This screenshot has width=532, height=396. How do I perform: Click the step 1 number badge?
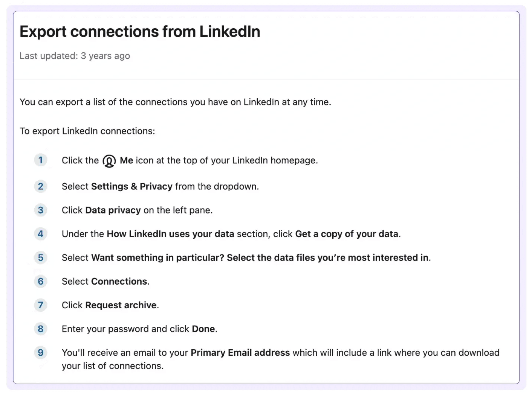pyautogui.click(x=41, y=160)
